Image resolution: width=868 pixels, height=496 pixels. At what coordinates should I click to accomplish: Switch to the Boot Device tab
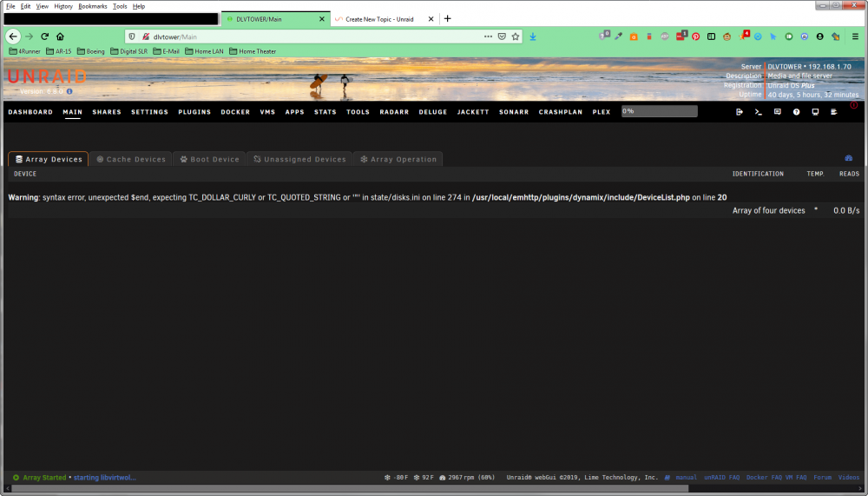point(209,159)
